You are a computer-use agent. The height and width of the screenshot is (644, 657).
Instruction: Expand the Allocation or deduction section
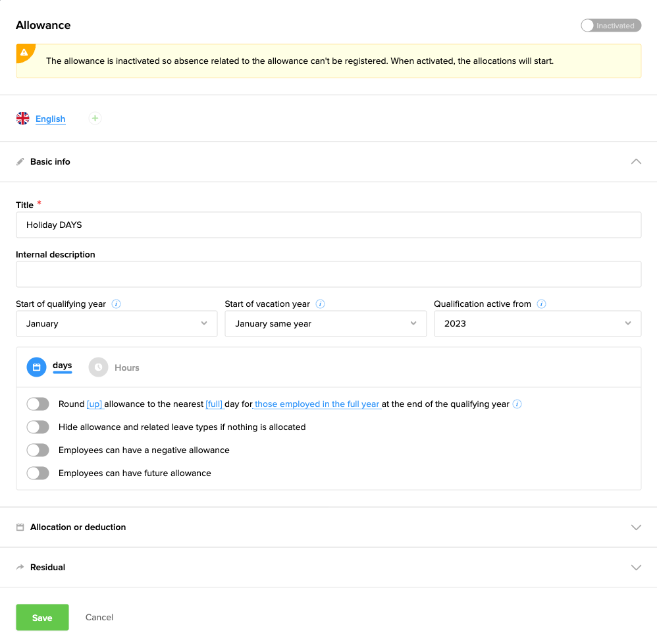[328, 527]
